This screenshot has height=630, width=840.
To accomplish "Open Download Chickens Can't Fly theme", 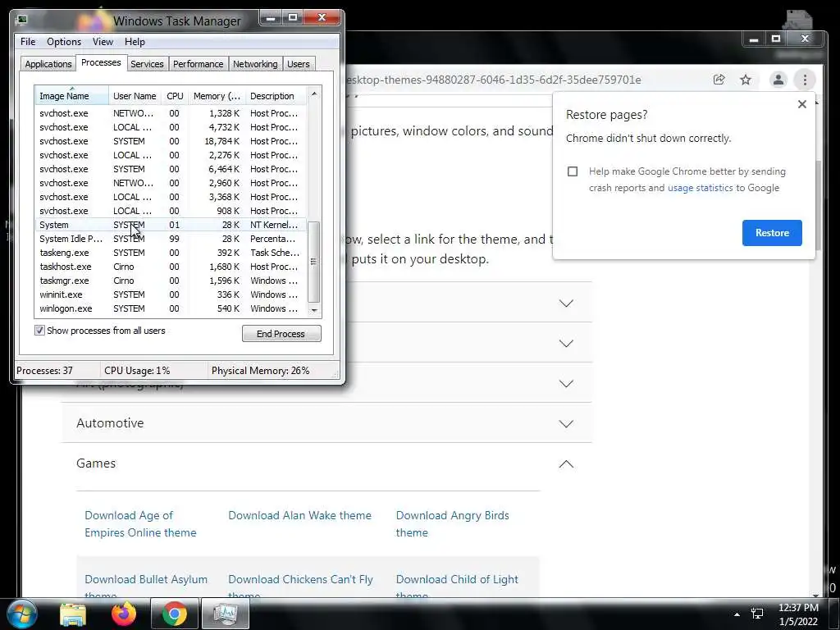I will click(300, 587).
